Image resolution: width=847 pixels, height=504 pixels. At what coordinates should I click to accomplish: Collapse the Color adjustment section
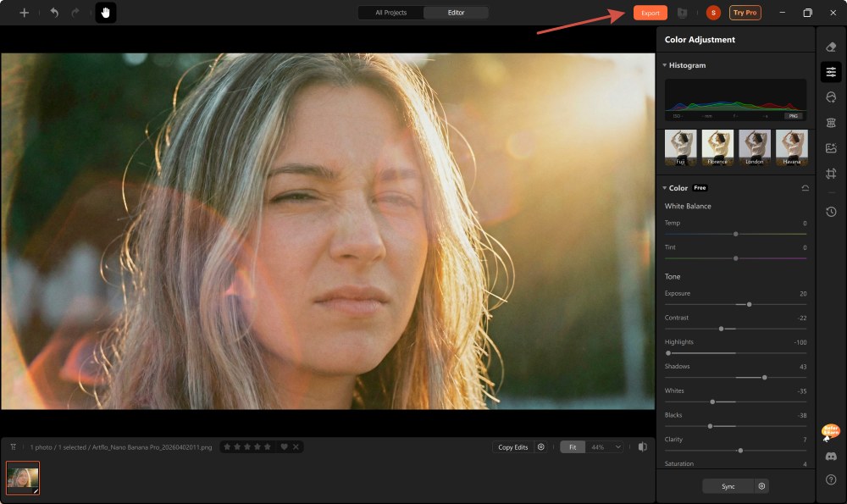click(x=664, y=188)
